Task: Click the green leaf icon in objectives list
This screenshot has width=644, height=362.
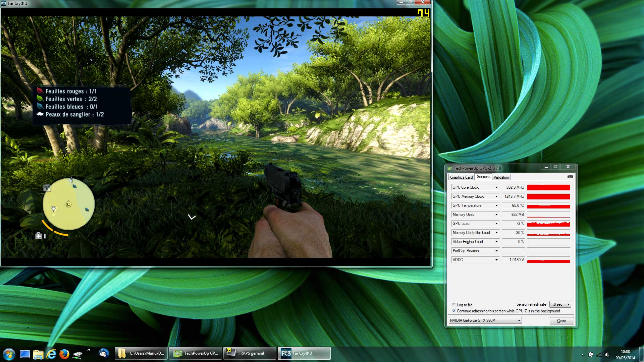Action: [x=40, y=99]
